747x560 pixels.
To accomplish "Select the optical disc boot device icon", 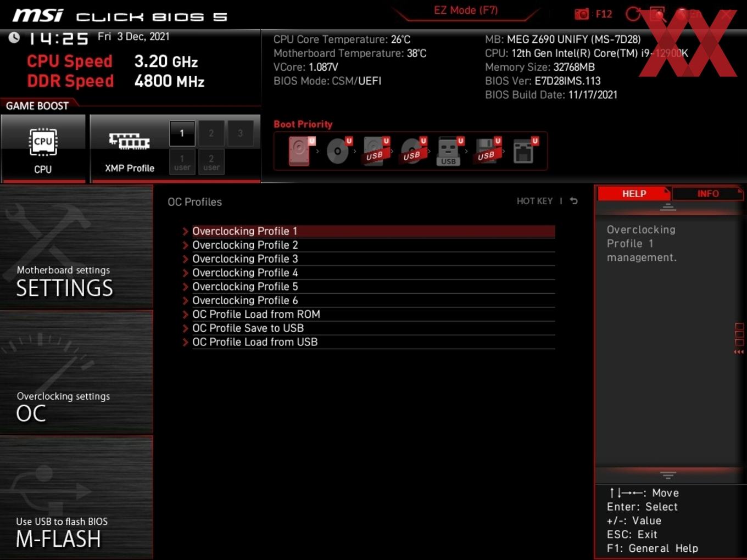I will click(x=339, y=151).
